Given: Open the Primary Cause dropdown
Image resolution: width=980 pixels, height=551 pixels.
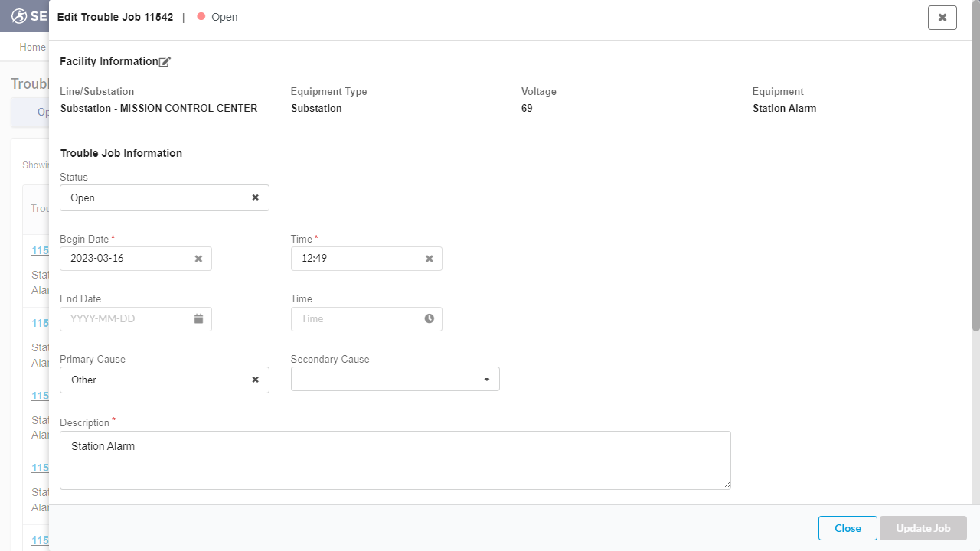Looking at the screenshot, I should tap(153, 380).
